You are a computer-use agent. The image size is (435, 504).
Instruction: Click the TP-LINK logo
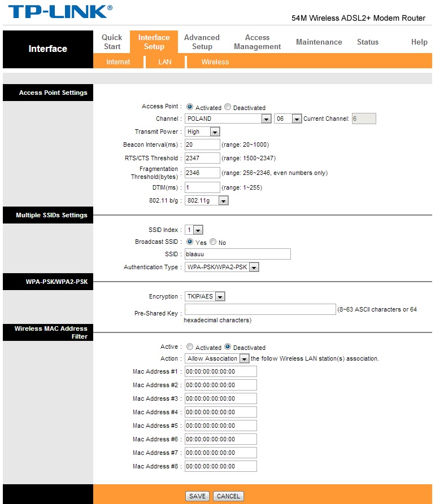(60, 12)
